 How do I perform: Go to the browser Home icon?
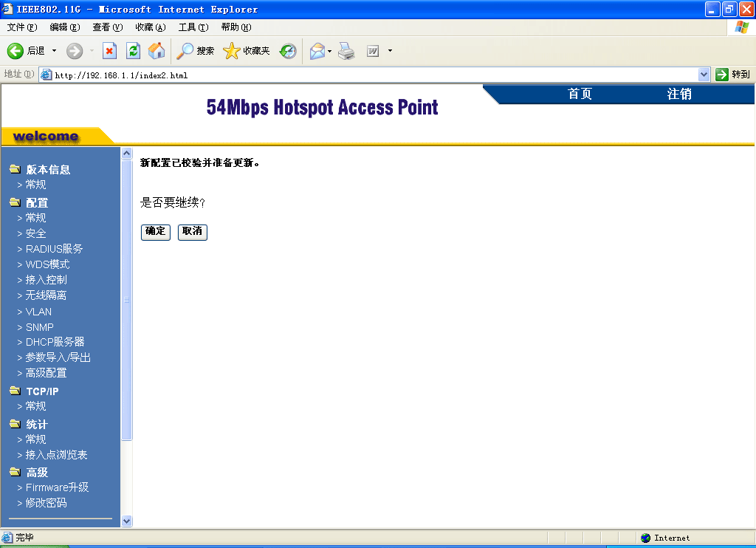pyautogui.click(x=157, y=51)
